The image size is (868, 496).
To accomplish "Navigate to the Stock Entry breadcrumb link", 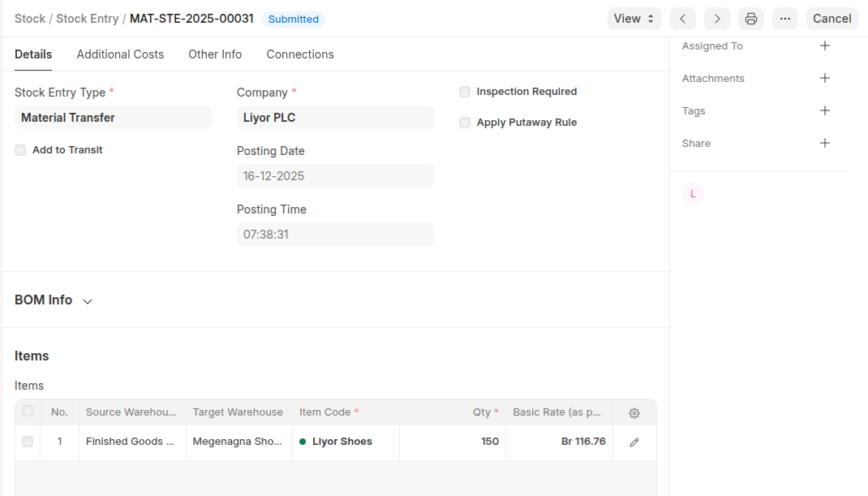I will 87,19.
